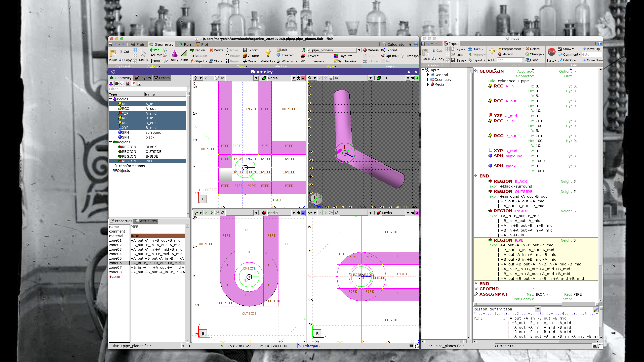
Task: Click the Calculator icon
Action: pyautogui.click(x=384, y=44)
